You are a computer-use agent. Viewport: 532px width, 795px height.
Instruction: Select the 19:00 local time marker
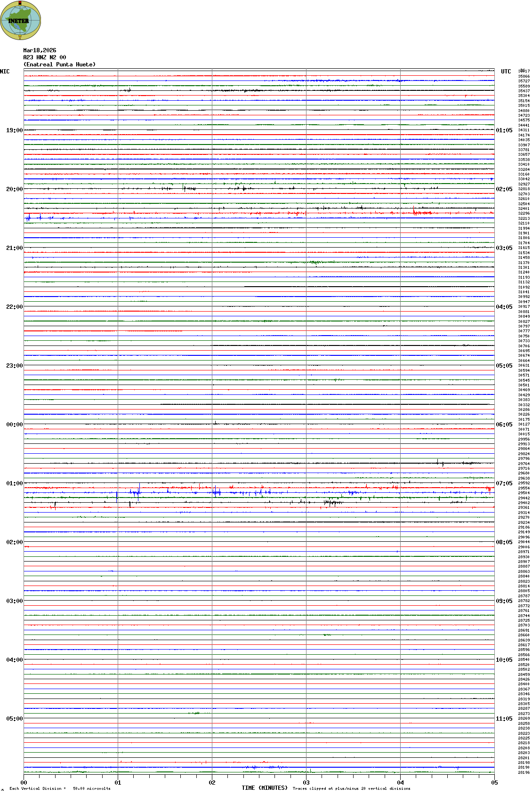point(14,130)
